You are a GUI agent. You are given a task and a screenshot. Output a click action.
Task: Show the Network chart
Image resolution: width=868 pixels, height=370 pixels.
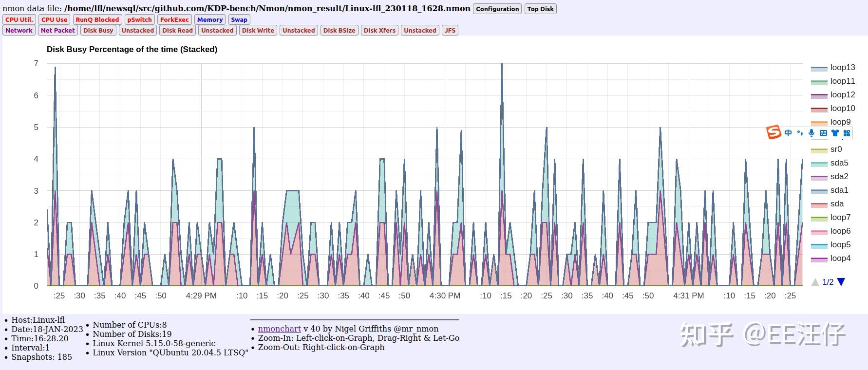click(x=19, y=30)
